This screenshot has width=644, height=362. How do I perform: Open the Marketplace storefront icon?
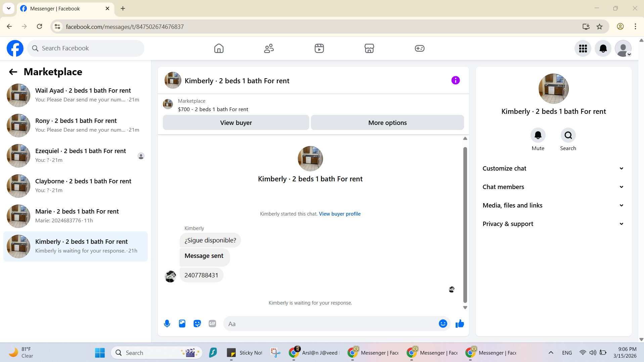click(x=369, y=48)
